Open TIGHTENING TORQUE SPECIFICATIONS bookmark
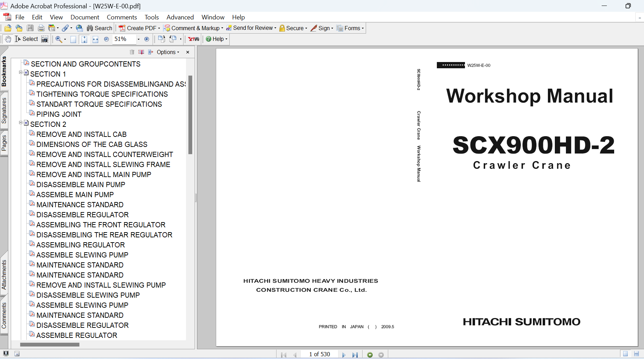Screen dimensions: 644x359 pyautogui.click(x=102, y=94)
